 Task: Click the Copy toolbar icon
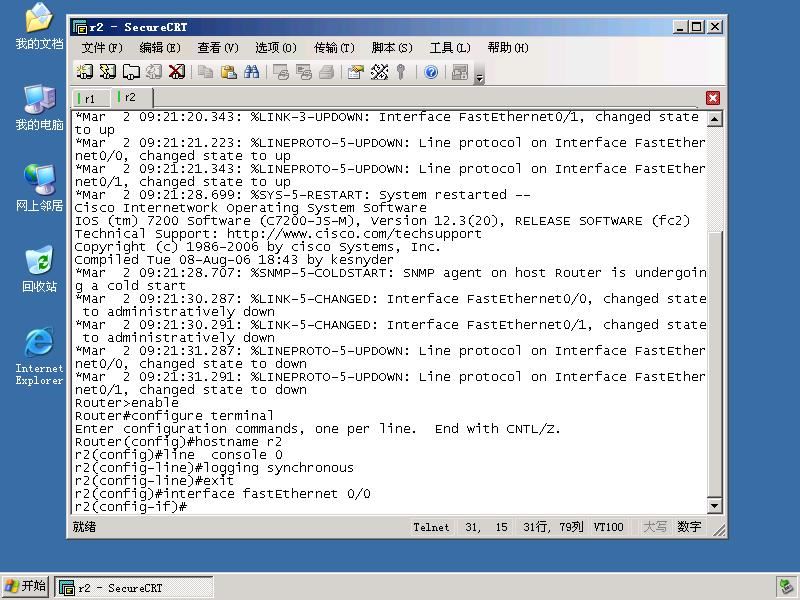206,72
